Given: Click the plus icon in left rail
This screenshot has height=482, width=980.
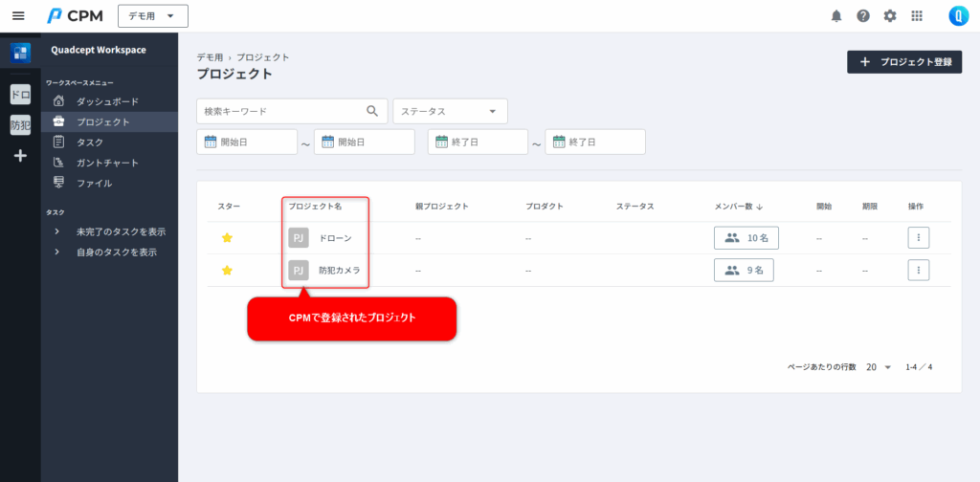Looking at the screenshot, I should pyautogui.click(x=20, y=155).
